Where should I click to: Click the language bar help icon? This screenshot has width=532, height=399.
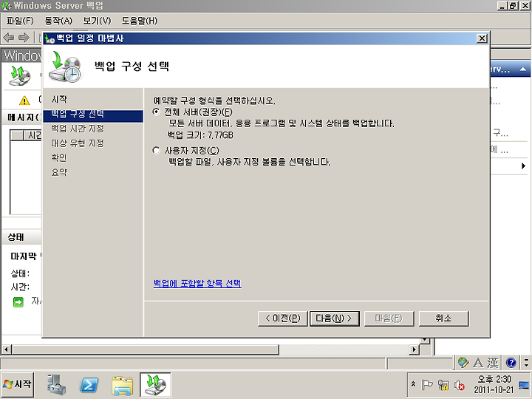click(x=511, y=363)
